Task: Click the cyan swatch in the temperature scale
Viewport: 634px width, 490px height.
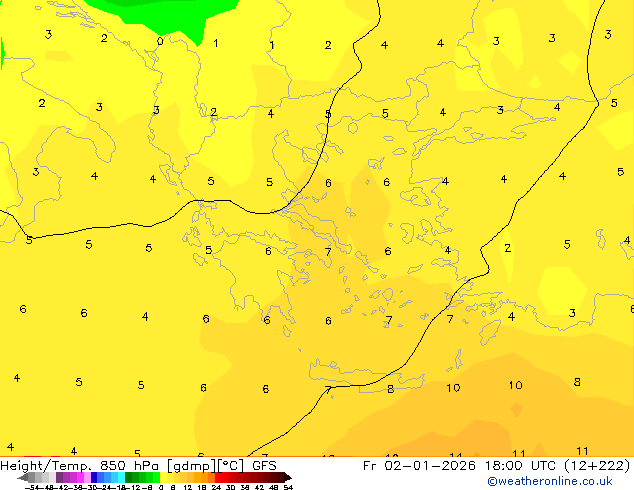Action: tap(121, 477)
